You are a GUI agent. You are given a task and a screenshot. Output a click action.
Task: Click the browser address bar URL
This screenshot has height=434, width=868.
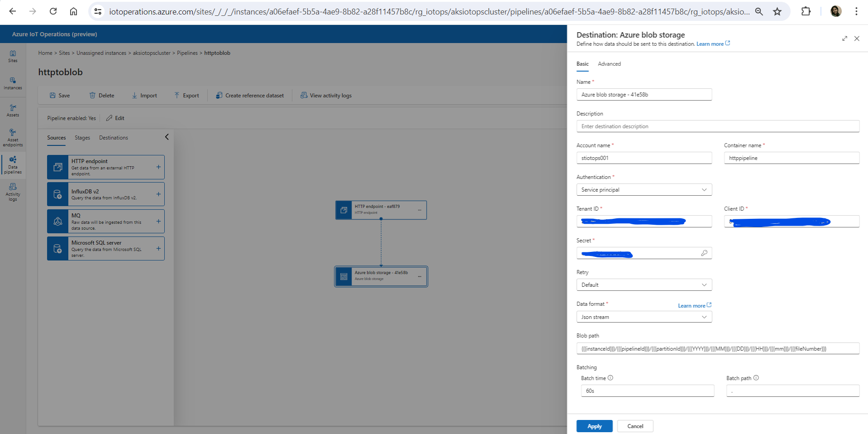(x=429, y=12)
